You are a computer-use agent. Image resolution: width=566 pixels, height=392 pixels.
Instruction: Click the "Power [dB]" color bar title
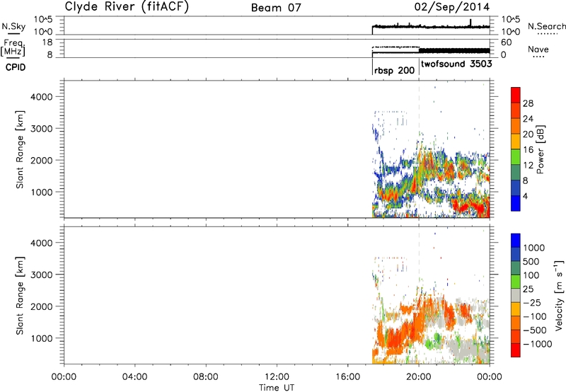coord(540,149)
